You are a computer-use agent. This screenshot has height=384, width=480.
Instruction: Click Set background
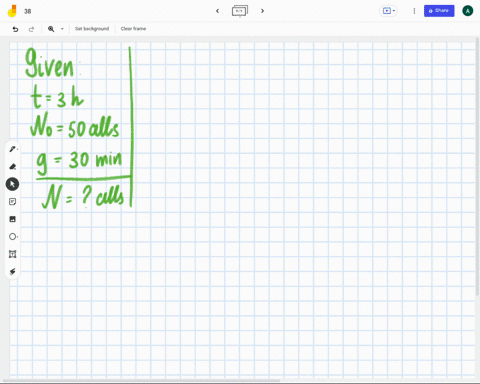(x=92, y=29)
